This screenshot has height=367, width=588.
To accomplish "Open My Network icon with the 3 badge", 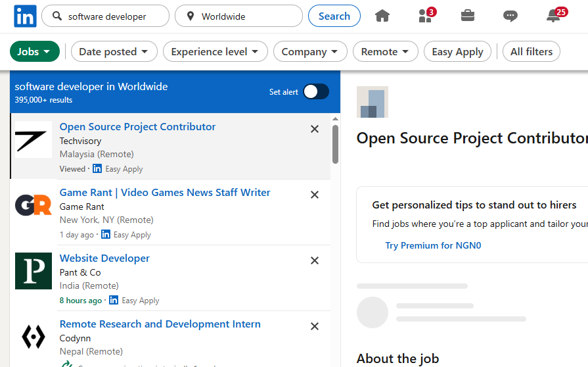I will [x=427, y=15].
